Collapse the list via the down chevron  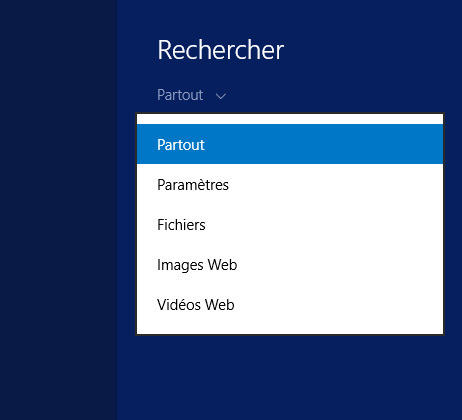221,97
